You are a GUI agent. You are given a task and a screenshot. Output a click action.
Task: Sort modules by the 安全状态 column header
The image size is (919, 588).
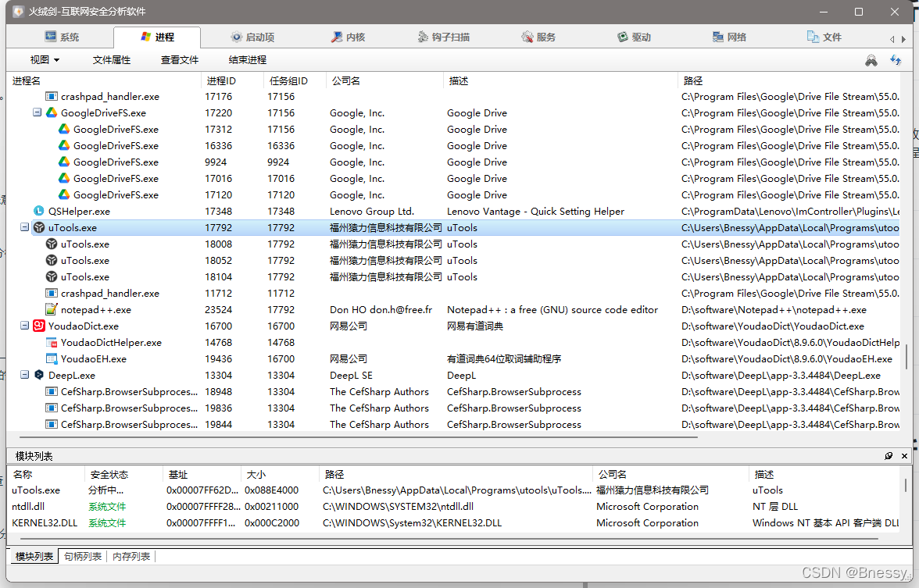coord(123,475)
